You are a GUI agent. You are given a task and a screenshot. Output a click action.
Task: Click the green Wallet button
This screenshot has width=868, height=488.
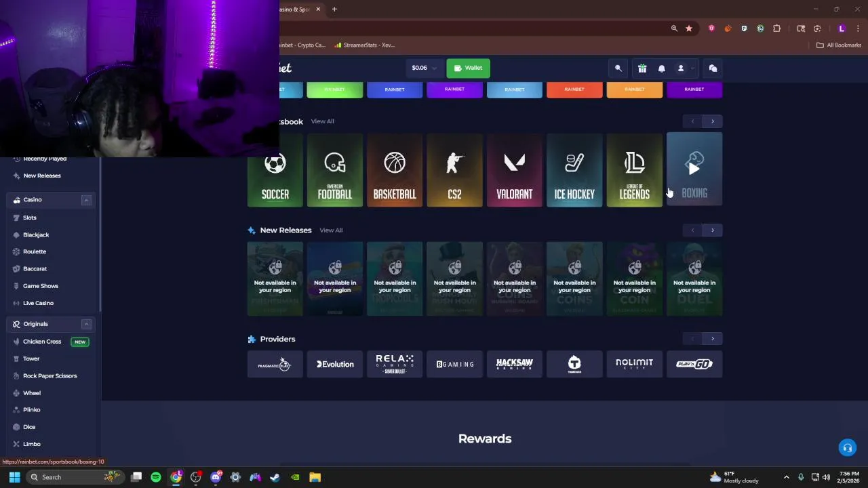[x=468, y=68]
